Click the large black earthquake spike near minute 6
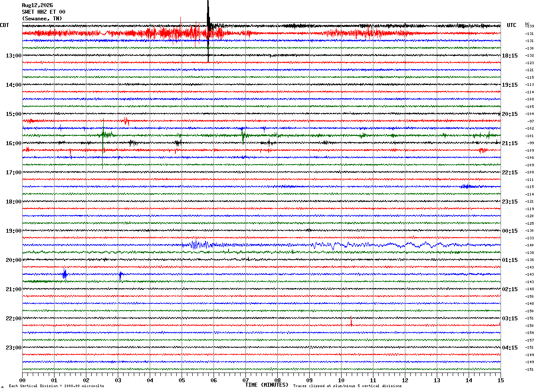 (x=208, y=31)
